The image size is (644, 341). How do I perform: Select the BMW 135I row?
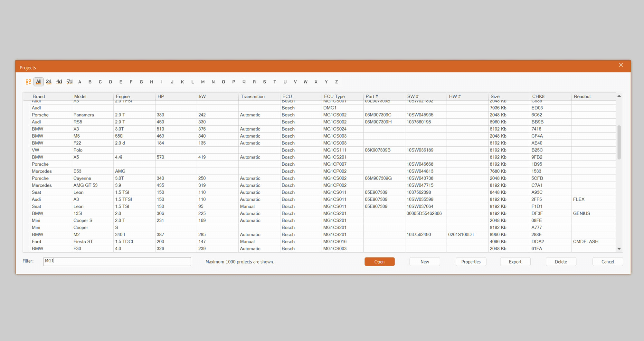coord(323,213)
